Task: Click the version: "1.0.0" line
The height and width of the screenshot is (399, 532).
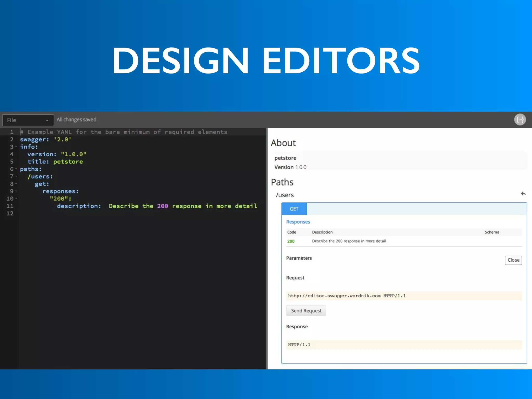Action: coord(57,154)
